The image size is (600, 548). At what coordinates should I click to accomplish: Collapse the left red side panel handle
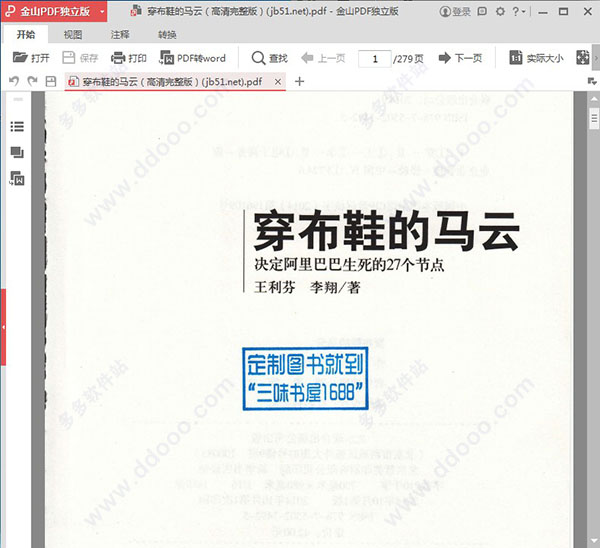[x=3, y=327]
